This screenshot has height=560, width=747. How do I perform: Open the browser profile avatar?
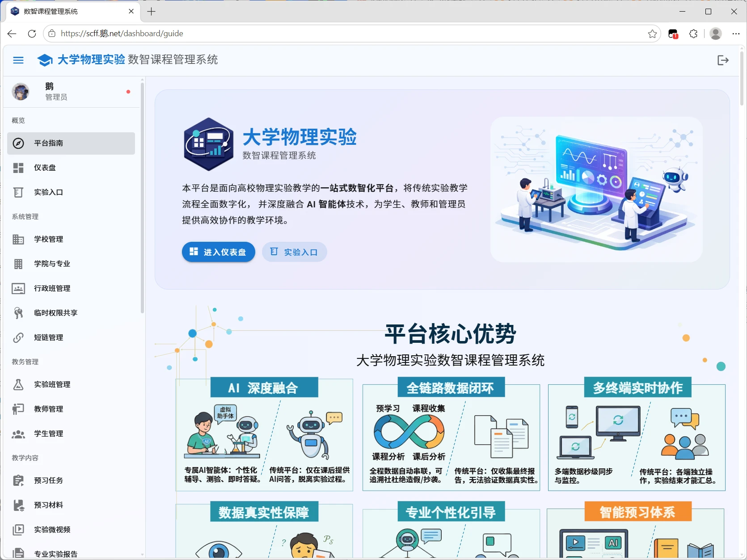click(716, 34)
